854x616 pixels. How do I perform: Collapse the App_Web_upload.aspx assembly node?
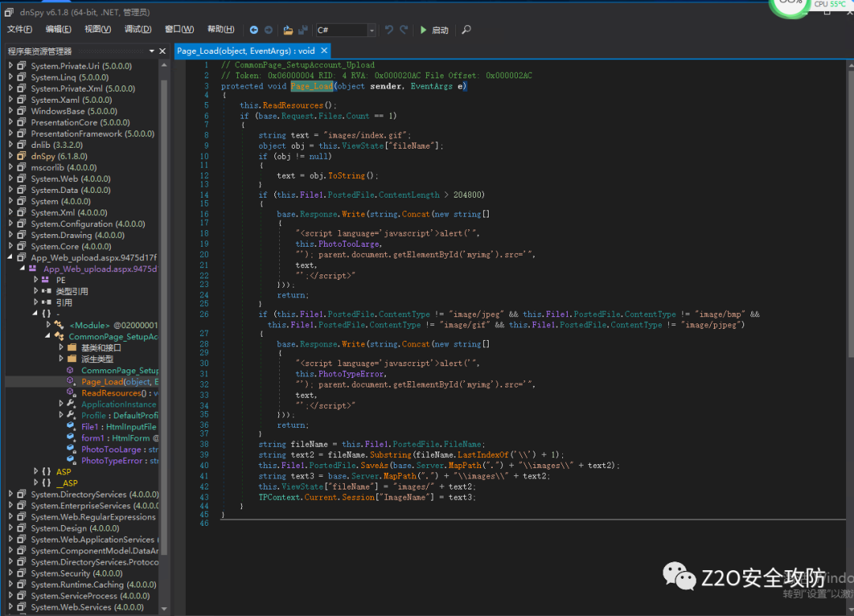tap(10, 257)
